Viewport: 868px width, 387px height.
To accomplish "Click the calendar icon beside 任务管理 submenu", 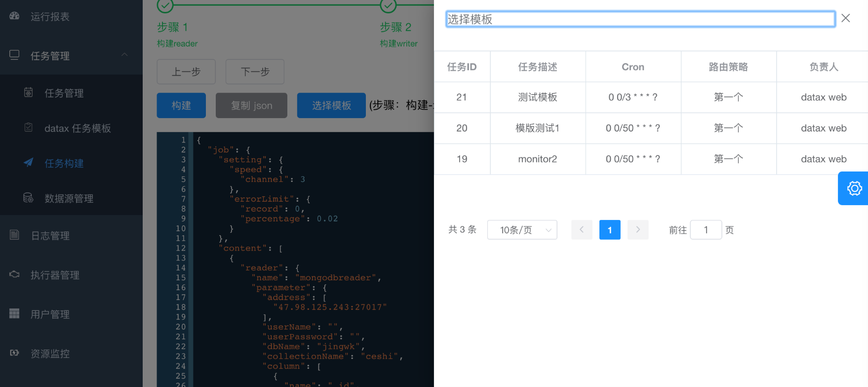I will pyautogui.click(x=29, y=92).
